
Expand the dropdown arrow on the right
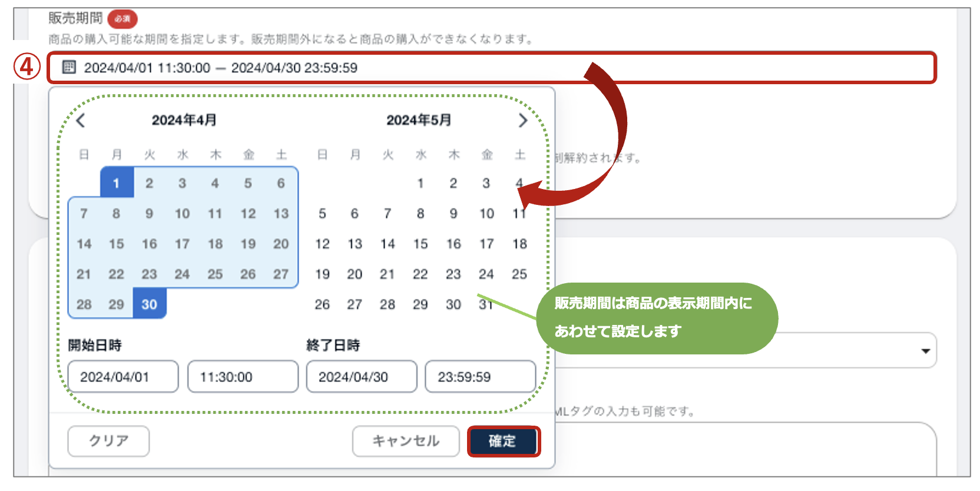click(x=925, y=351)
